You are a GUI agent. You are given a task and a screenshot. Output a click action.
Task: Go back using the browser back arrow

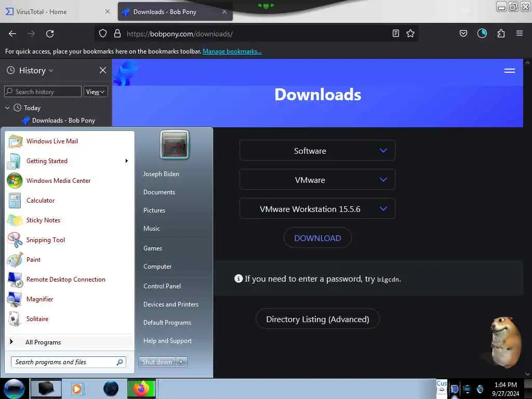(12, 34)
